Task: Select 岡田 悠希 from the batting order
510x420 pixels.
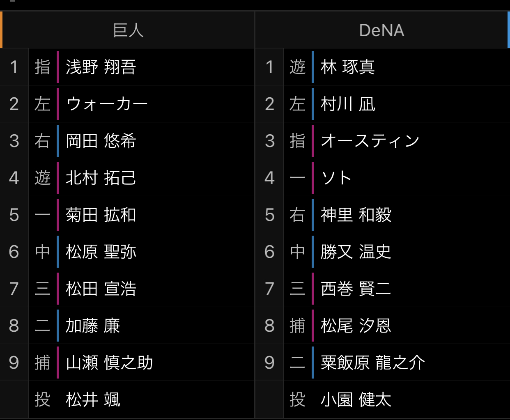Action: 101,141
